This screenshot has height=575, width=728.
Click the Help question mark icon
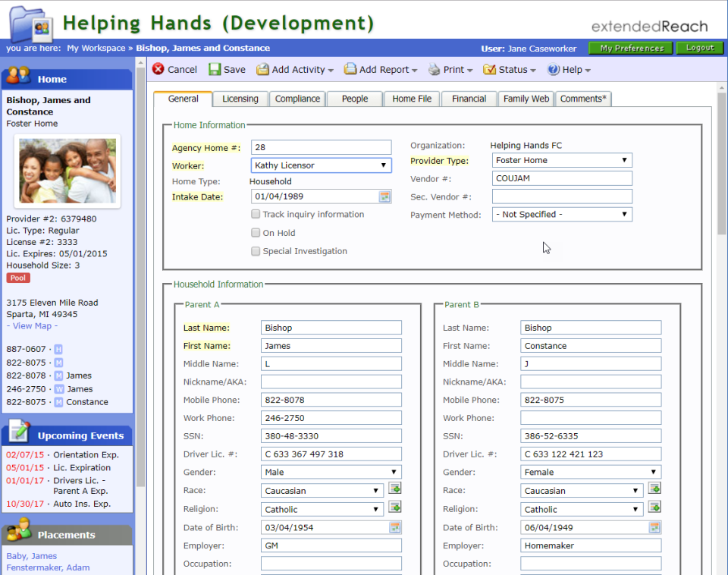[x=554, y=69]
